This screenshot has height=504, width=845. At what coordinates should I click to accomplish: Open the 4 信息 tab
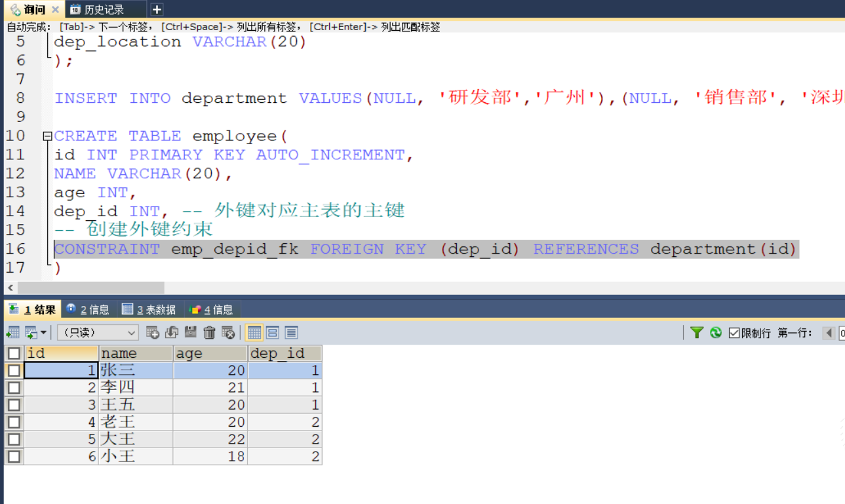coord(211,309)
